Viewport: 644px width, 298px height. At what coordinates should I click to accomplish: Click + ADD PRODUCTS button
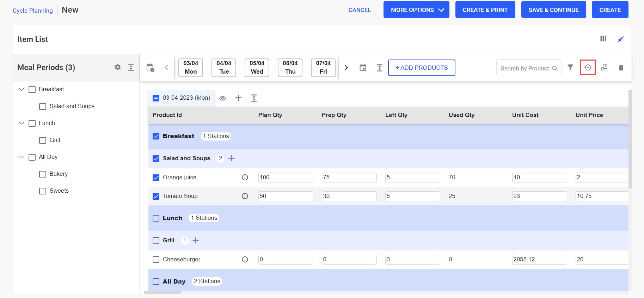coord(422,68)
